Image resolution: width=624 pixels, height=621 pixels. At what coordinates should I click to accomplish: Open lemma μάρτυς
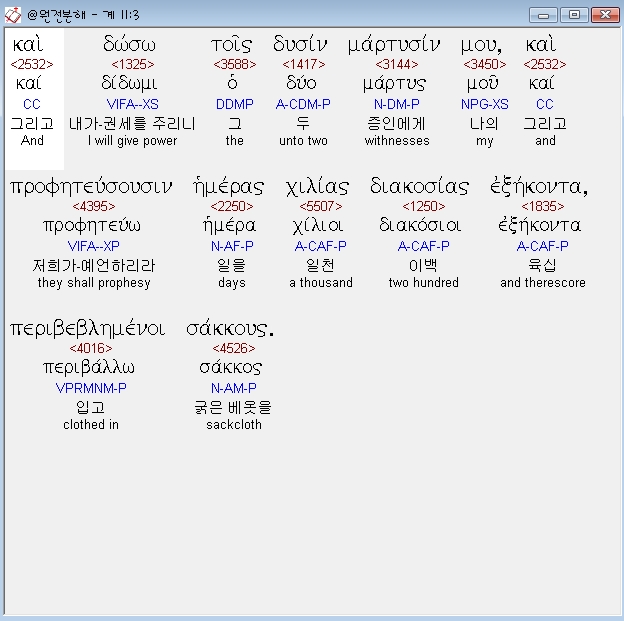click(x=394, y=84)
